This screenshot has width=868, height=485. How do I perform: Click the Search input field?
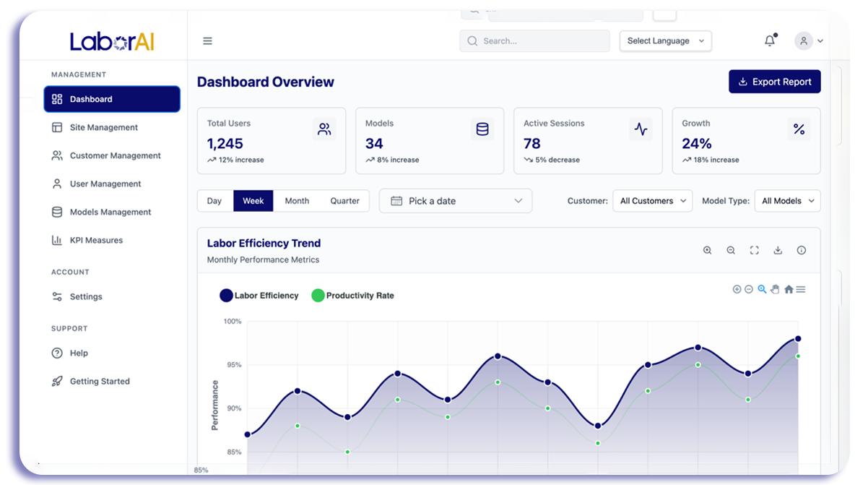pyautogui.click(x=535, y=41)
